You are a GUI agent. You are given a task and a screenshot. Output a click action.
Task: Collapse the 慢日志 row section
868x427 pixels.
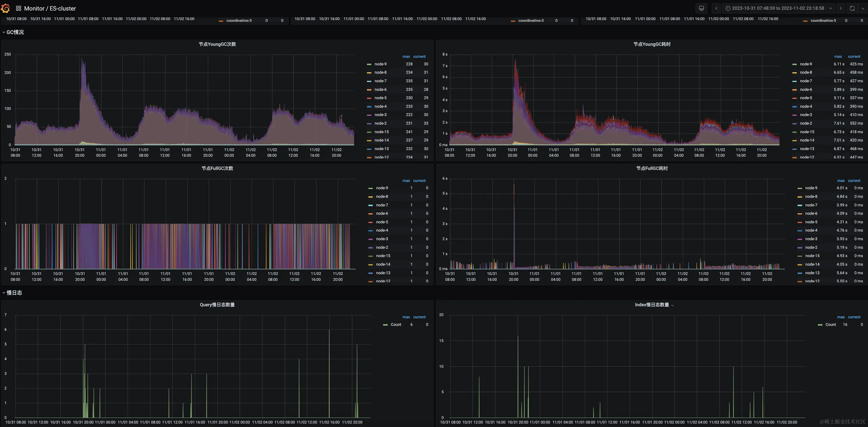(x=14, y=293)
